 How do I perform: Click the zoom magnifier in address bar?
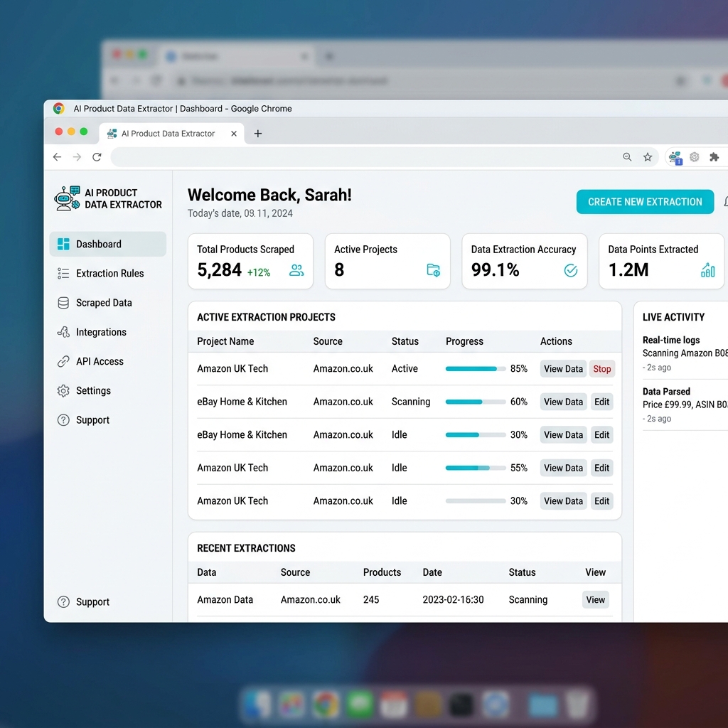pos(627,157)
